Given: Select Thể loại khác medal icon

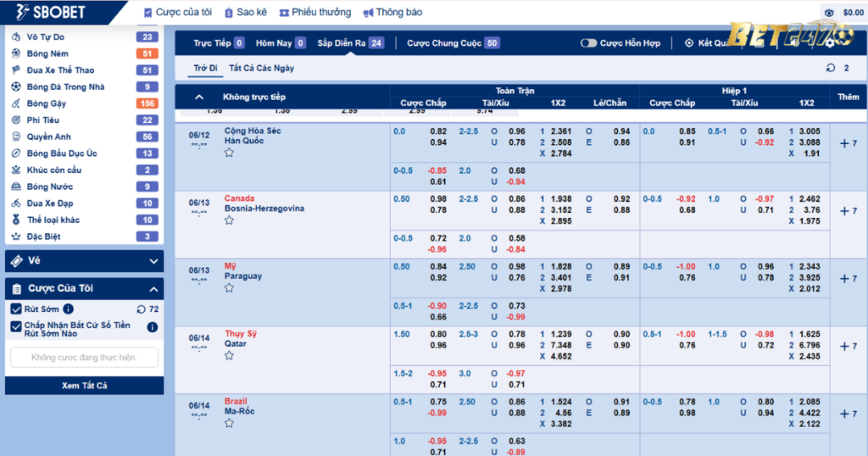Looking at the screenshot, I should coord(16,220).
